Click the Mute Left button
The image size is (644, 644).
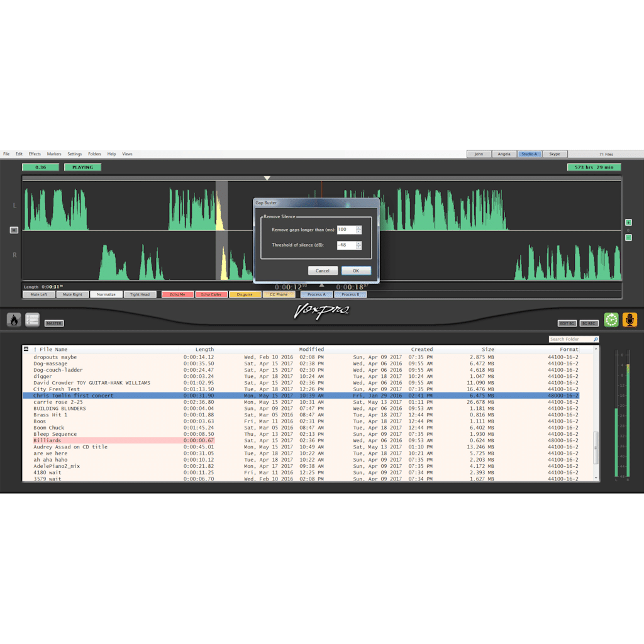tap(39, 294)
